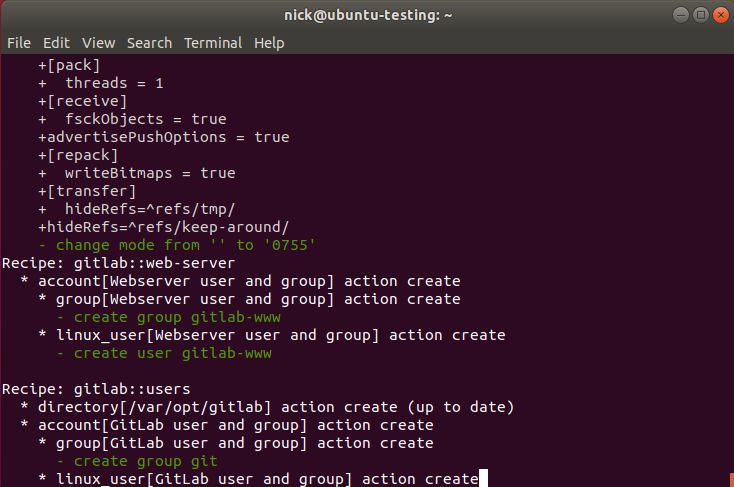Open the View menu
Viewport: 734px width, 487px height.
(98, 43)
